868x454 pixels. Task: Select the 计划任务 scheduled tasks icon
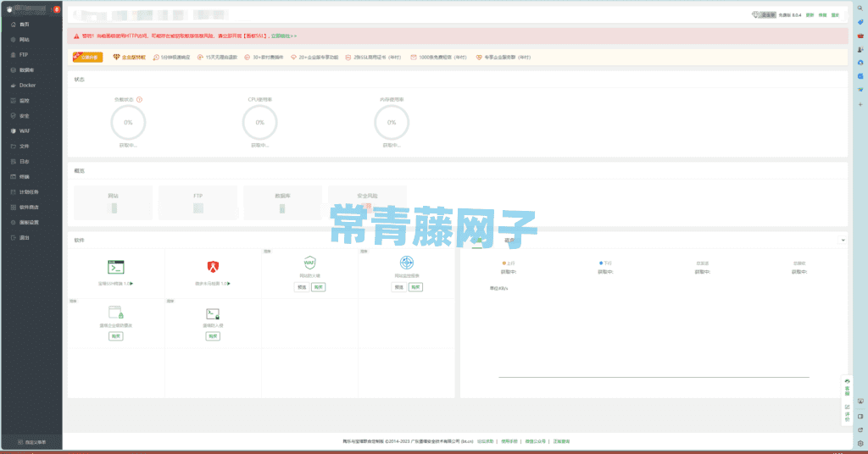pyautogui.click(x=14, y=192)
